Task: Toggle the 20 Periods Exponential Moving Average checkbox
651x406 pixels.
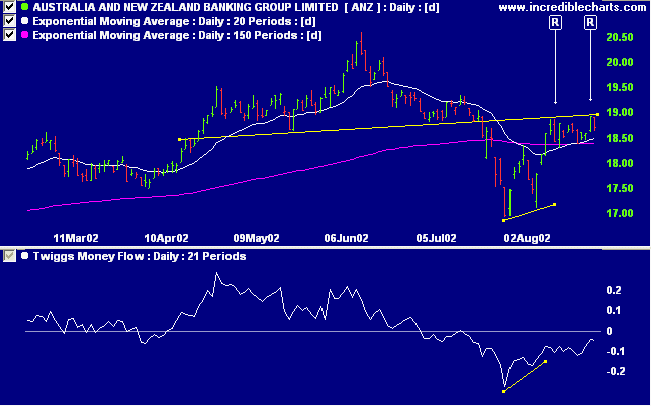Action: coord(9,21)
